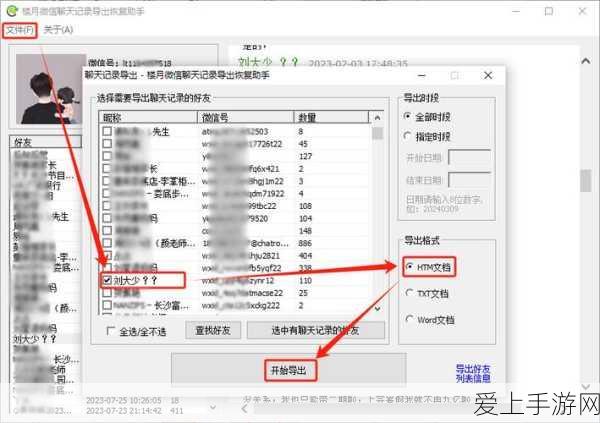
Task: Click the profile avatar photo in main window
Action: coord(49,88)
